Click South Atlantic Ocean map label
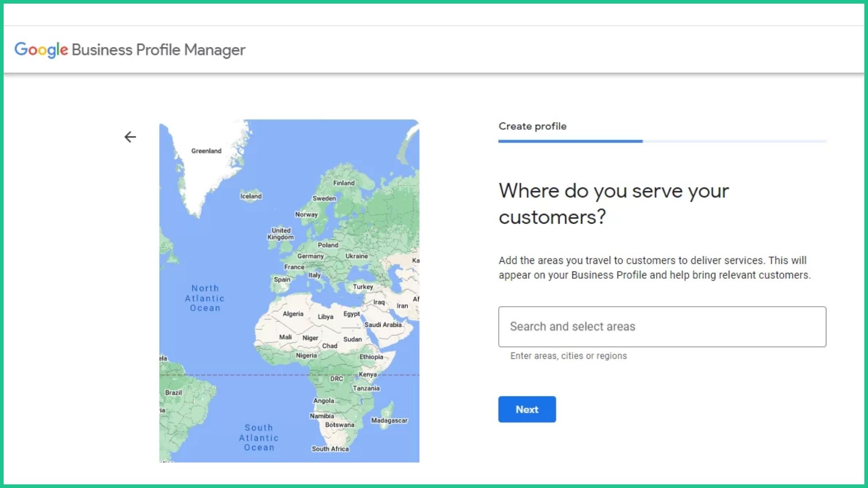This screenshot has width=868, height=488. click(x=259, y=437)
